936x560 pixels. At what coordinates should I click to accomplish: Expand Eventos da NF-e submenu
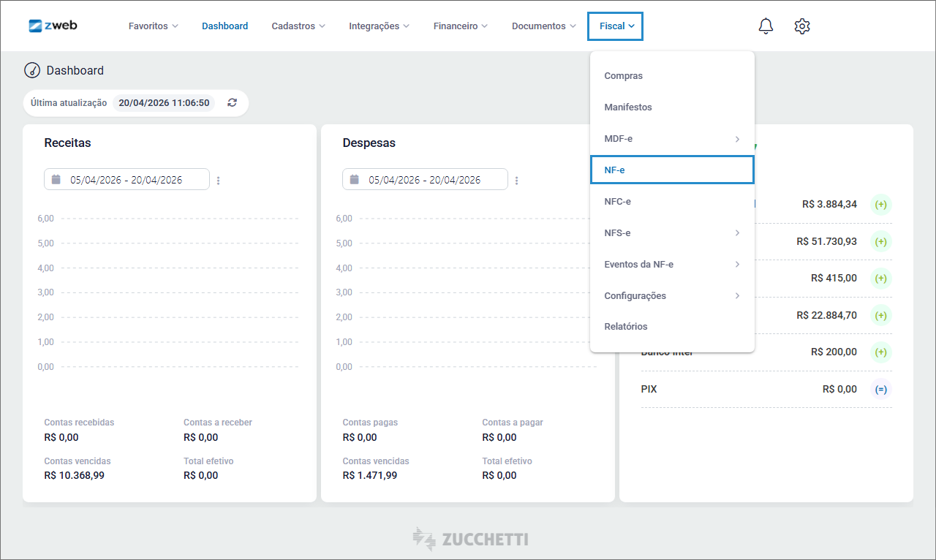tap(671, 265)
